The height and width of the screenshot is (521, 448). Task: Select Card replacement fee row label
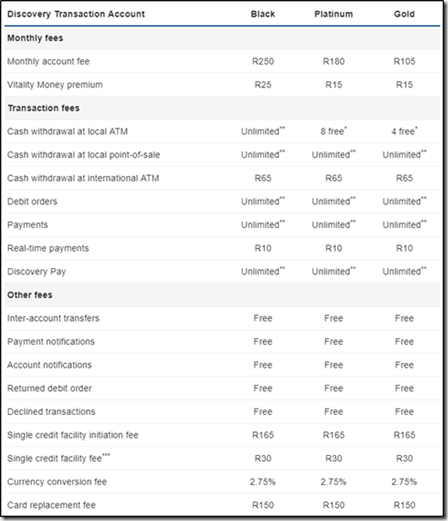[51, 505]
